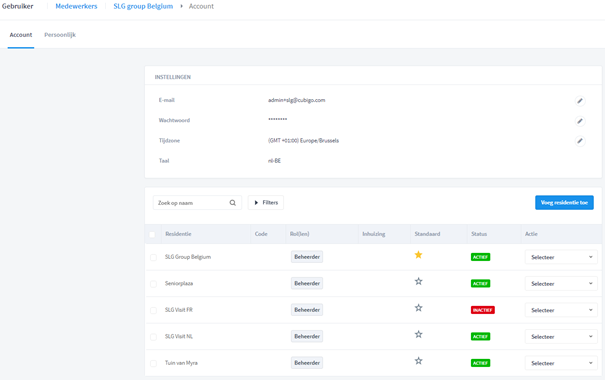Open Selecteer dropdown for Seniorplaza
This screenshot has width=605, height=380.
pos(561,284)
